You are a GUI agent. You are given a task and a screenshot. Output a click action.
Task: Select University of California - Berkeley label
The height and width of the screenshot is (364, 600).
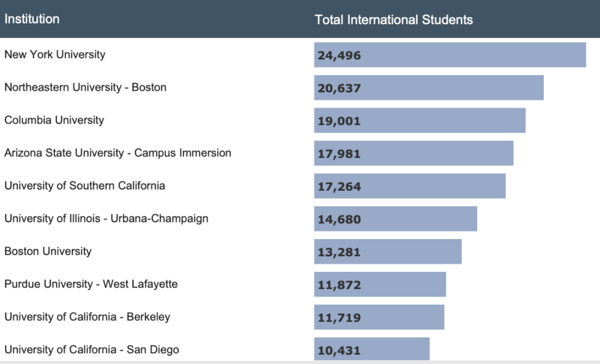[87, 317]
